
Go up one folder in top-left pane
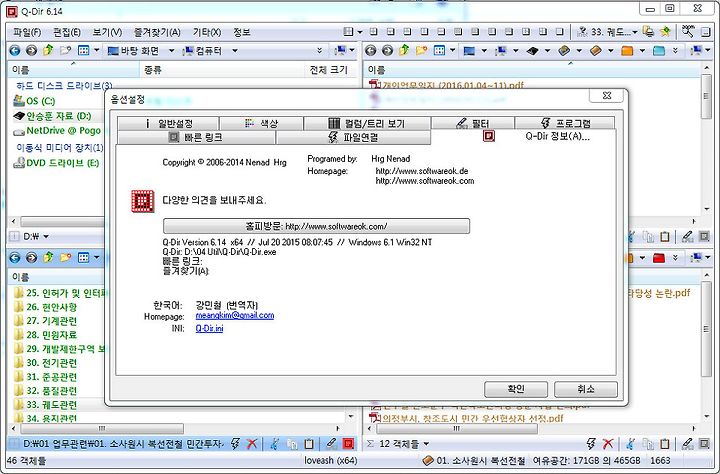[x=48, y=51]
